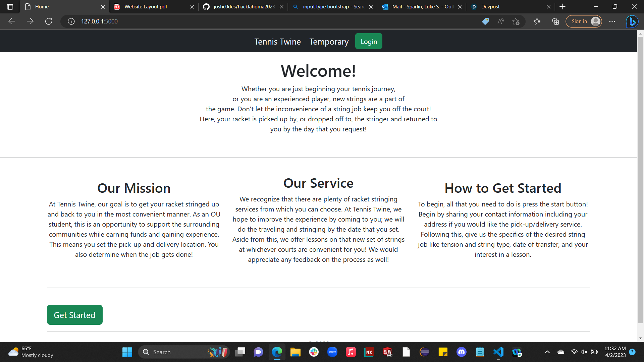Open browser Settings and more menu
This screenshot has height=362, width=644.
(612, 21)
